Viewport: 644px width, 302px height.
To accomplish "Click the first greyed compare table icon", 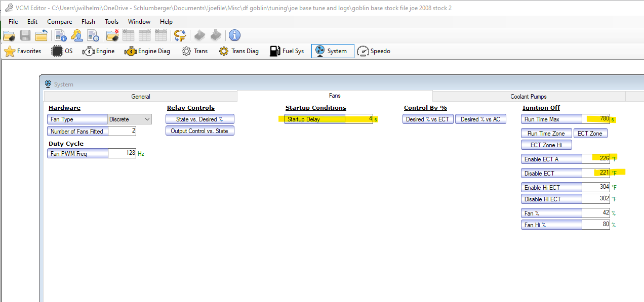I will click(128, 35).
